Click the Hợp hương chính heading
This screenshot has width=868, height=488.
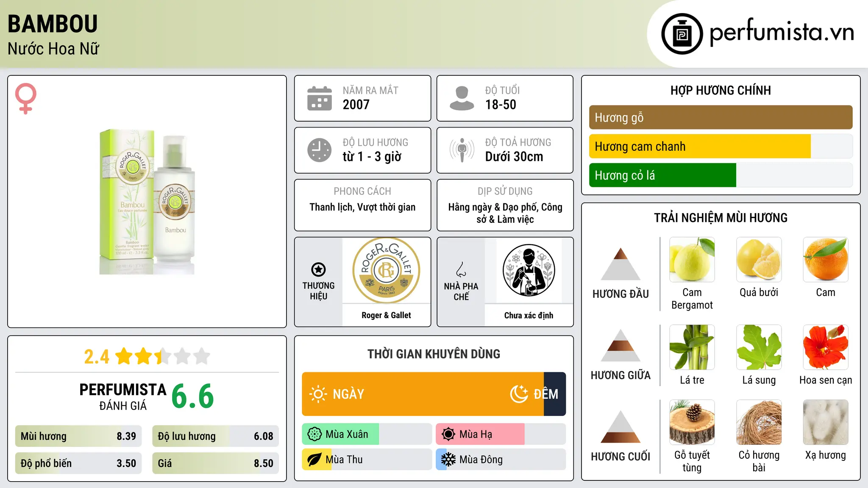[x=721, y=90]
